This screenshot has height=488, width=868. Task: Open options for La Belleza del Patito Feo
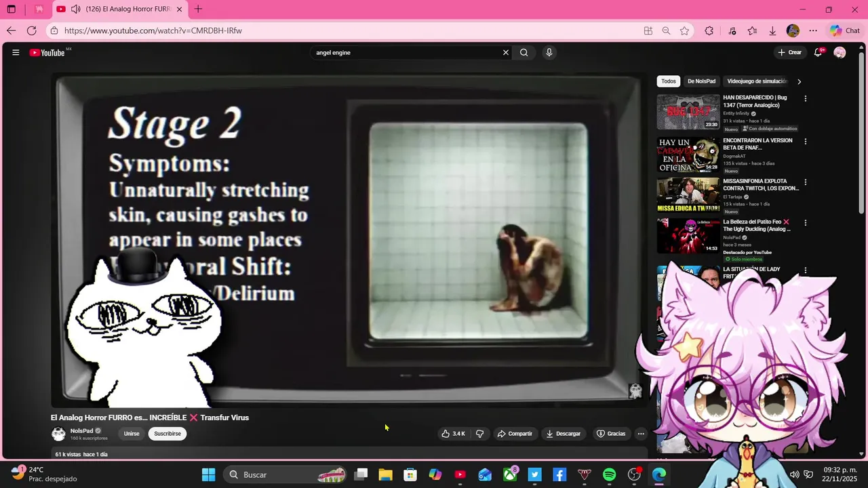pos(805,223)
